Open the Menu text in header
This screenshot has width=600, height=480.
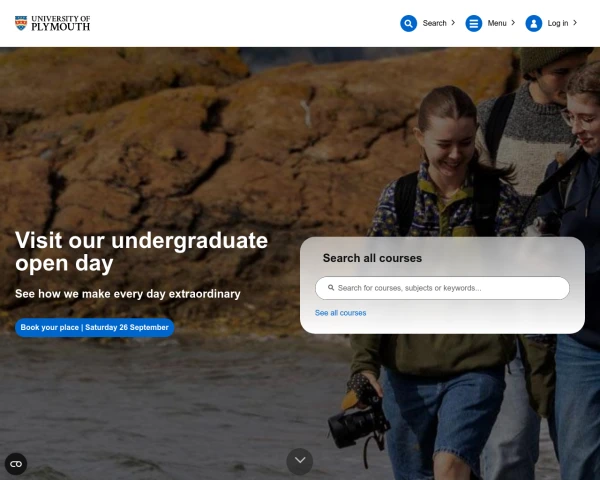tap(497, 23)
